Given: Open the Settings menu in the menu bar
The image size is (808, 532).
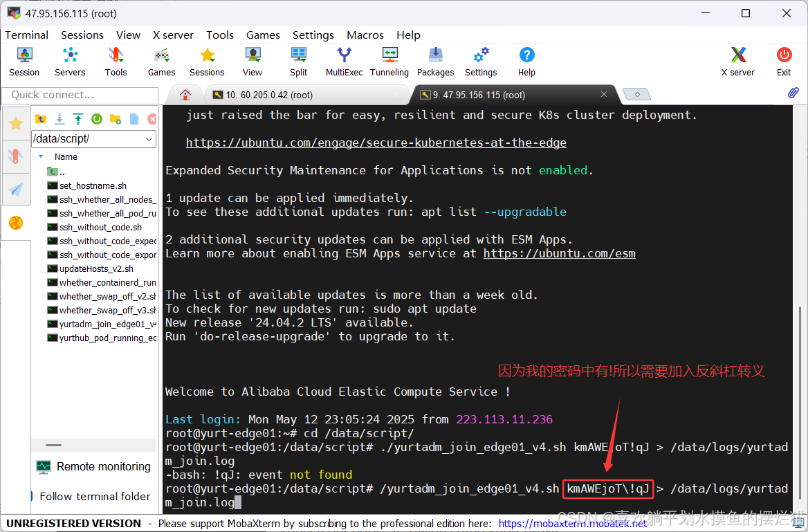Looking at the screenshot, I should 313,35.
